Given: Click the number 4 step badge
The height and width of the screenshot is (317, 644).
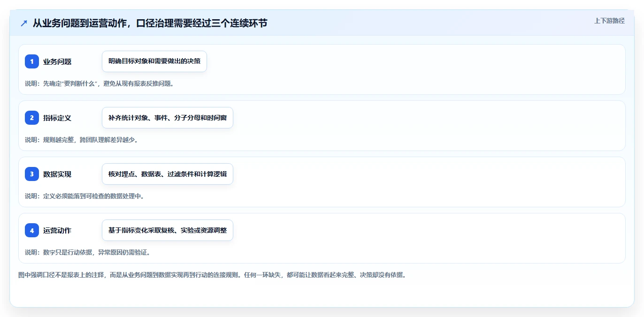Looking at the screenshot, I should 32,230.
